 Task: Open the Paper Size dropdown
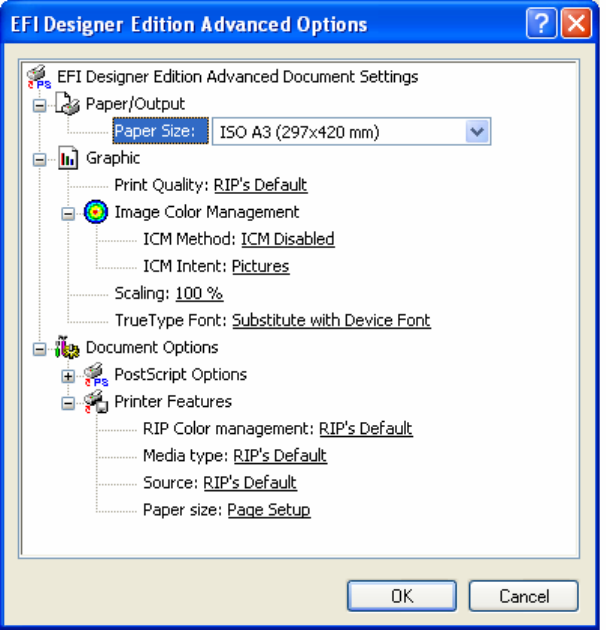477,131
